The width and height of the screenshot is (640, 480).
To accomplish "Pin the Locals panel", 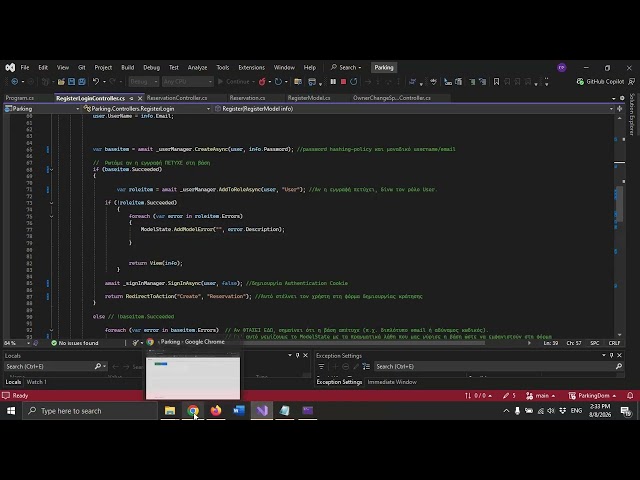I will [298, 356].
